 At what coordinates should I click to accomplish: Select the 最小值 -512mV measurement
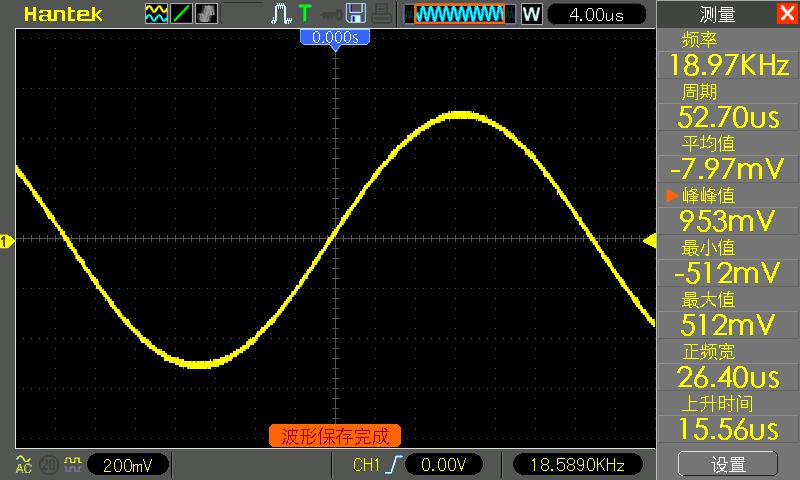pyautogui.click(x=728, y=263)
